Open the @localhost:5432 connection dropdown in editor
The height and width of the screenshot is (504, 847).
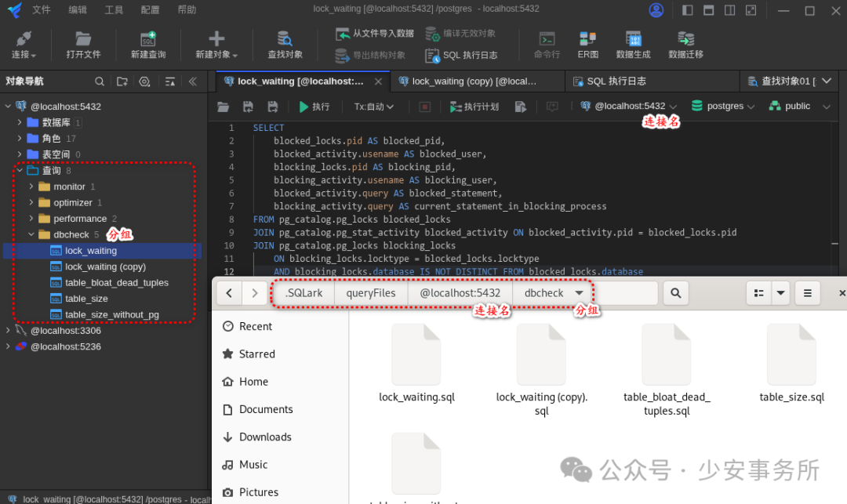(x=629, y=107)
